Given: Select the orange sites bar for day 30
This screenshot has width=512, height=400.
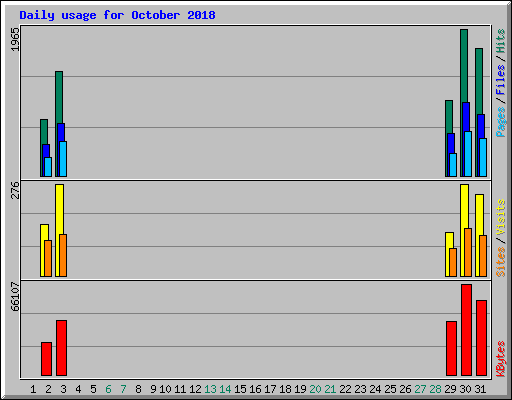Looking at the screenshot, I should (x=468, y=252).
